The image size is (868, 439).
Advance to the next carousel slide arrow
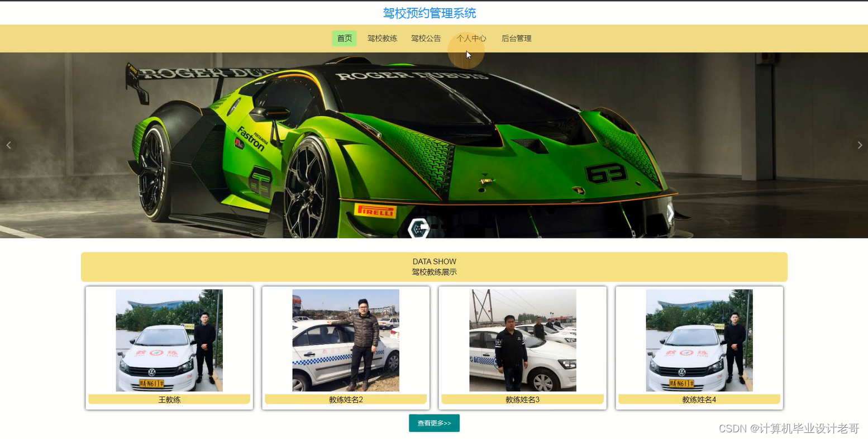click(860, 145)
